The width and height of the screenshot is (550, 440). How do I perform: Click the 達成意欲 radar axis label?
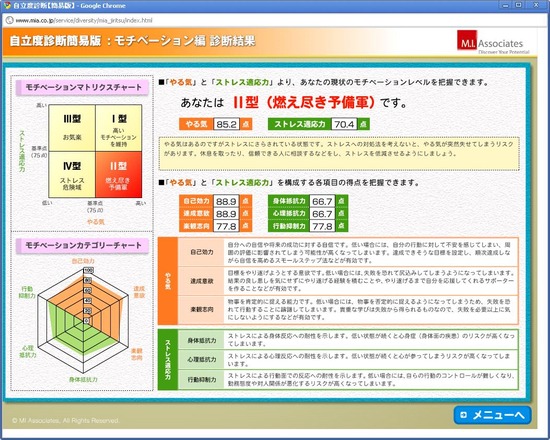coord(139,292)
